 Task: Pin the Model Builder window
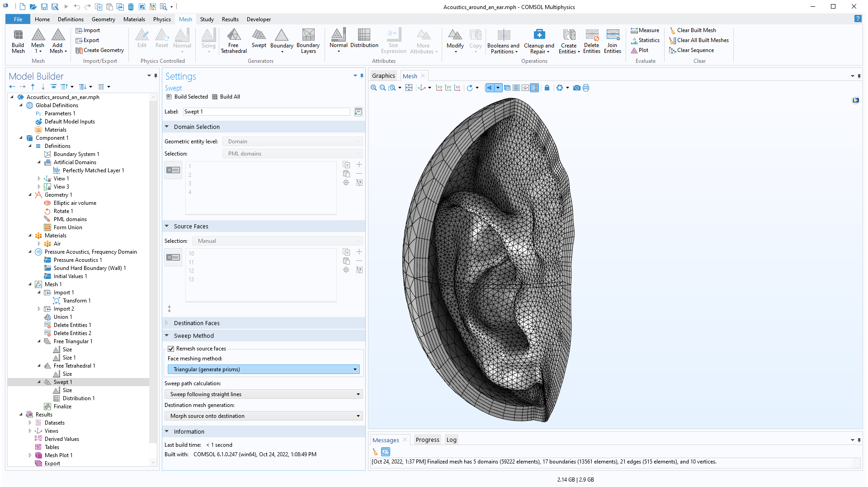click(x=156, y=76)
